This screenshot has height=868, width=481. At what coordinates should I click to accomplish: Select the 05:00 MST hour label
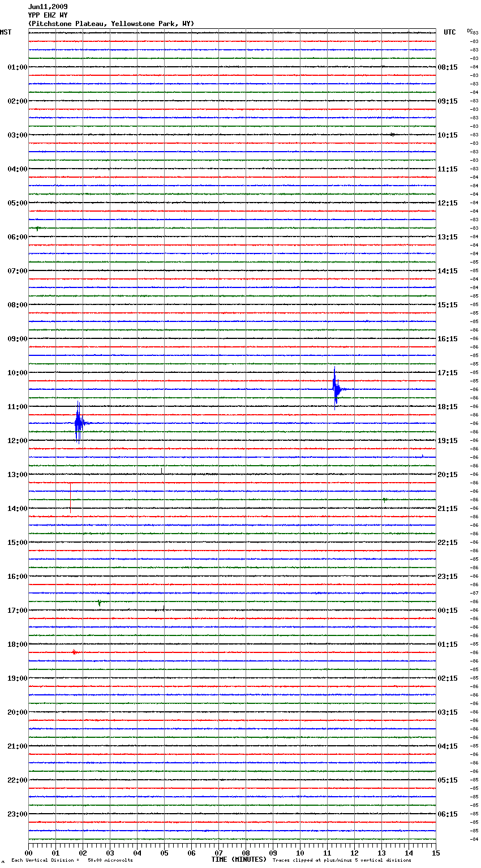tap(18, 203)
